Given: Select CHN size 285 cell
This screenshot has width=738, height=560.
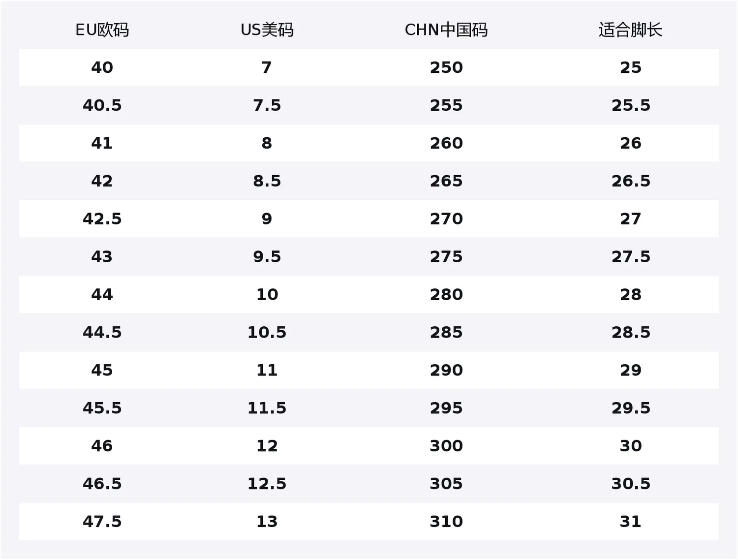Looking at the screenshot, I should 446,333.
